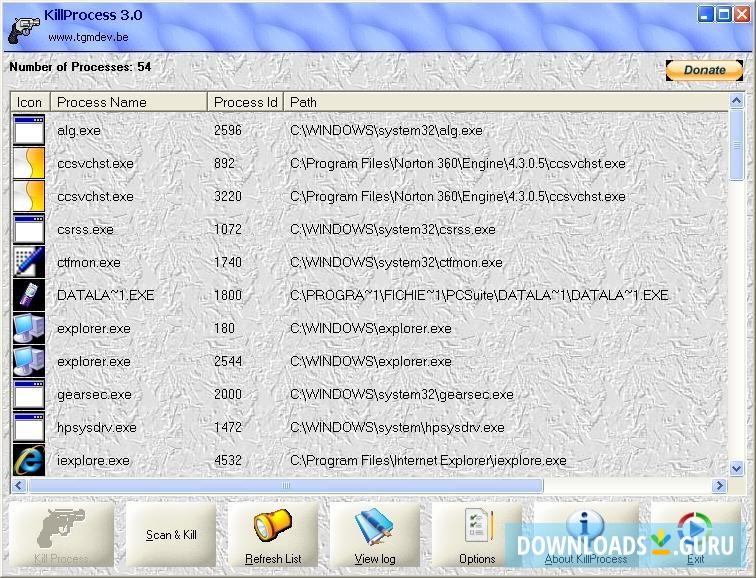Click process ID 4532
Screen dimensions: 756x578
coord(228,460)
